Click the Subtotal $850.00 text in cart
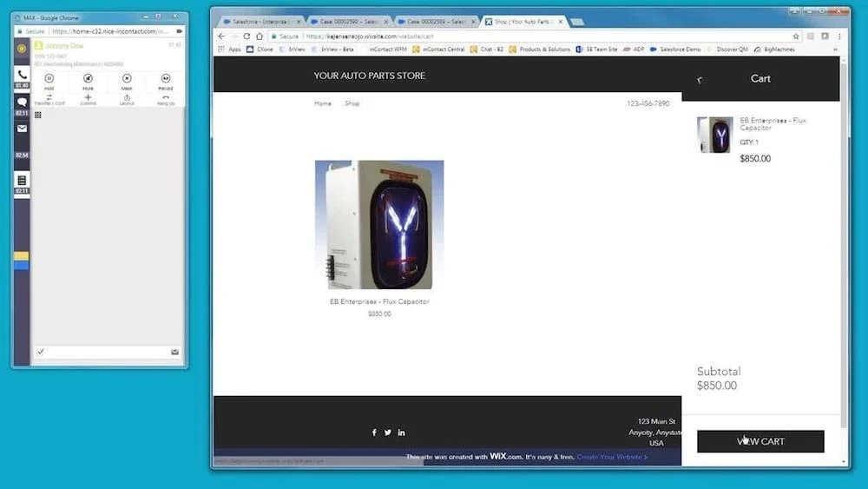 click(x=719, y=378)
